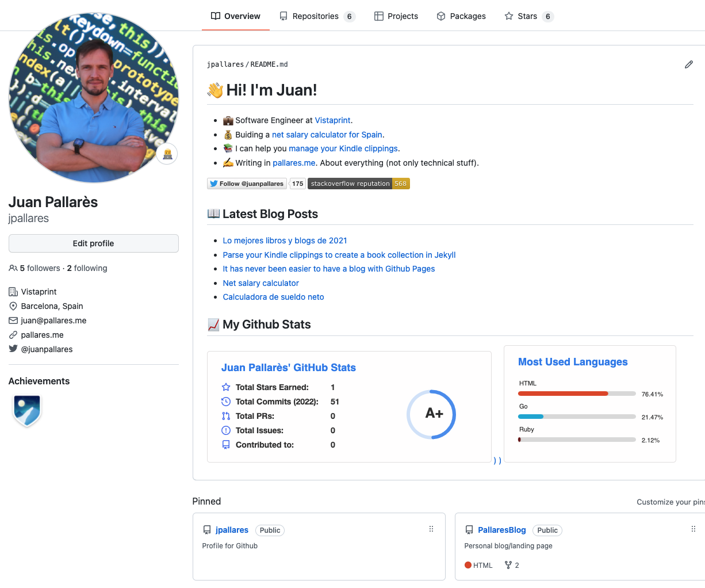Image resolution: width=705 pixels, height=588 pixels.
Task: Click the Edit profile button
Action: 93,243
